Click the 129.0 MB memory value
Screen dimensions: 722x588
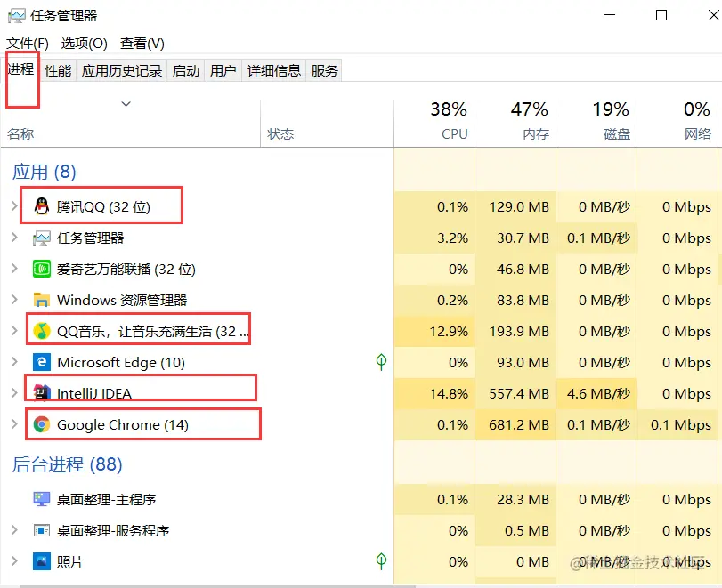click(x=519, y=206)
